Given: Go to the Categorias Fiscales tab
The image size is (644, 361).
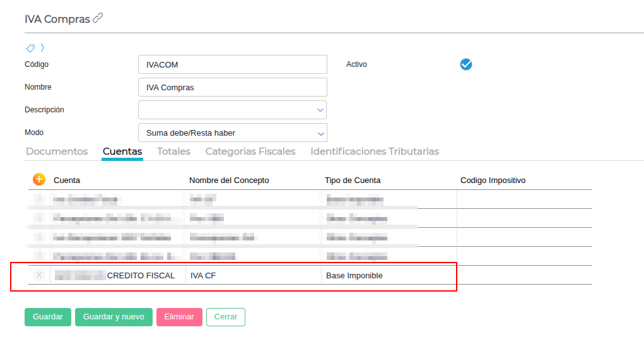Looking at the screenshot, I should point(250,151).
